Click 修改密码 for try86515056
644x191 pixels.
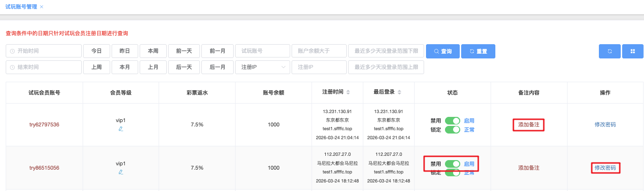click(605, 168)
